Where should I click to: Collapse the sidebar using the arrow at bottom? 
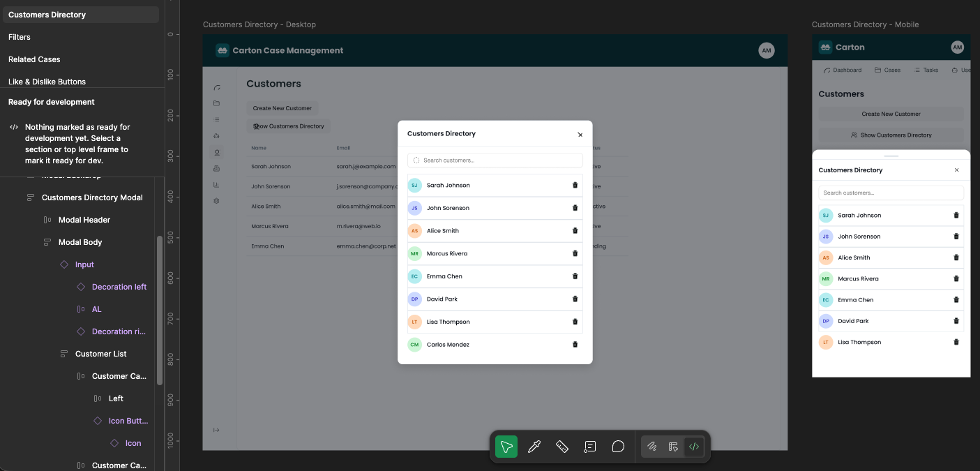pyautogui.click(x=216, y=430)
